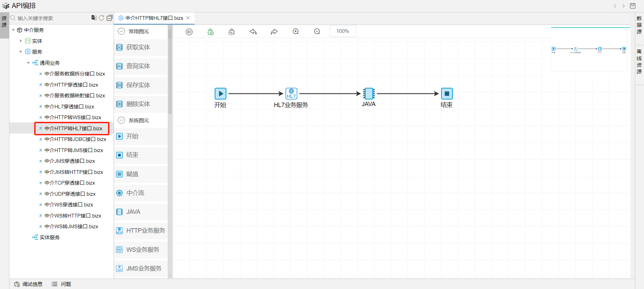Collapse the 通用业务 folder
Viewport: 644px width, 289px height.
tap(29, 63)
